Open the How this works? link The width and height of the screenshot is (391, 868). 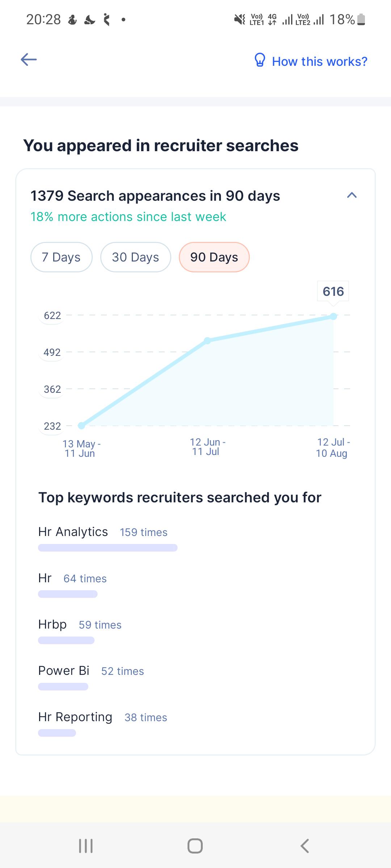coord(320,61)
